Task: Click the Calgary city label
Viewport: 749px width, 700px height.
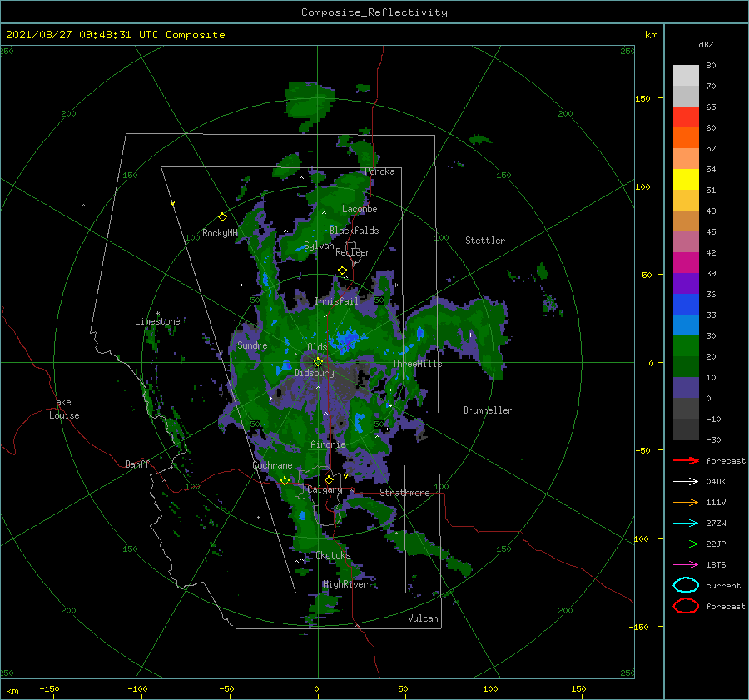Action: tap(325, 489)
